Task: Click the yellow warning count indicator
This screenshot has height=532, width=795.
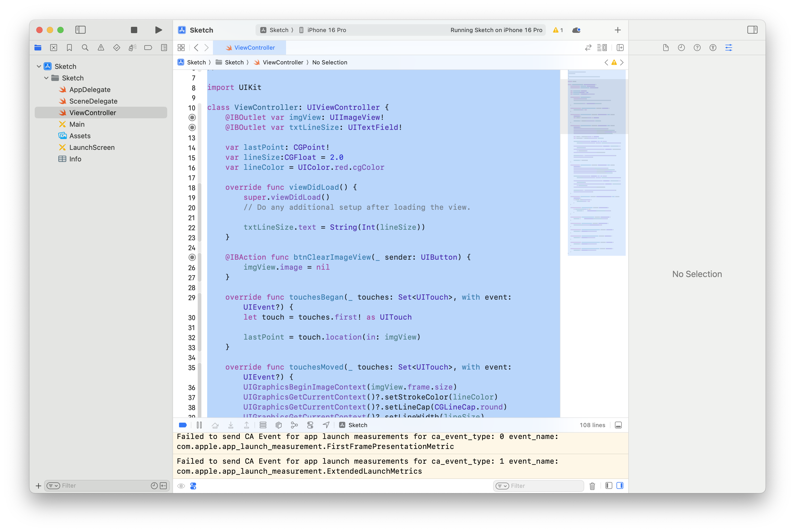Action: pyautogui.click(x=558, y=30)
